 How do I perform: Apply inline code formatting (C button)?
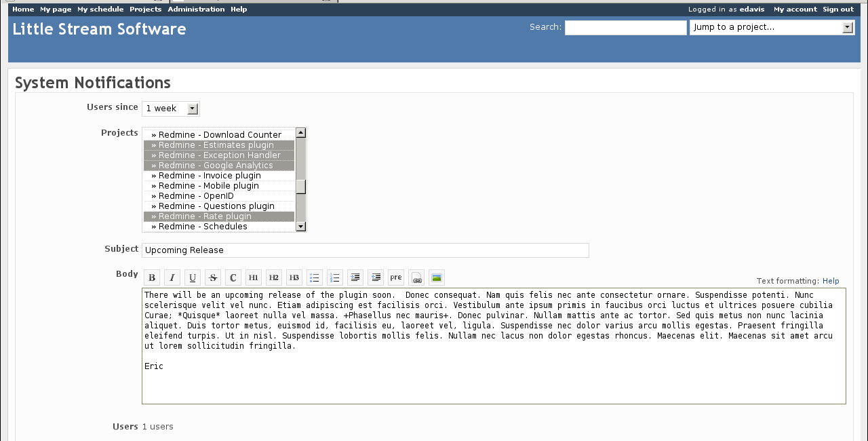pos(233,277)
